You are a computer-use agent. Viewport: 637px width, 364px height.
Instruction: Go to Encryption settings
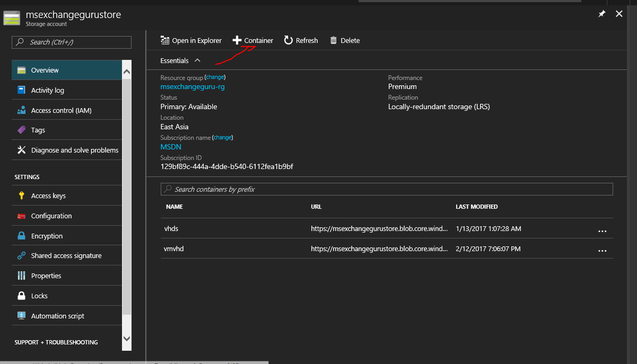point(67,236)
